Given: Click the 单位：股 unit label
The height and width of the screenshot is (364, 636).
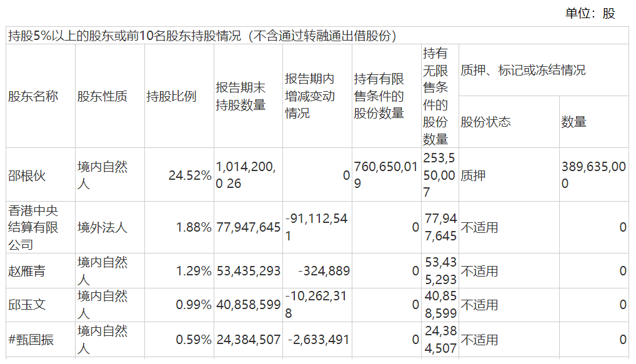Looking at the screenshot, I should tap(590, 13).
